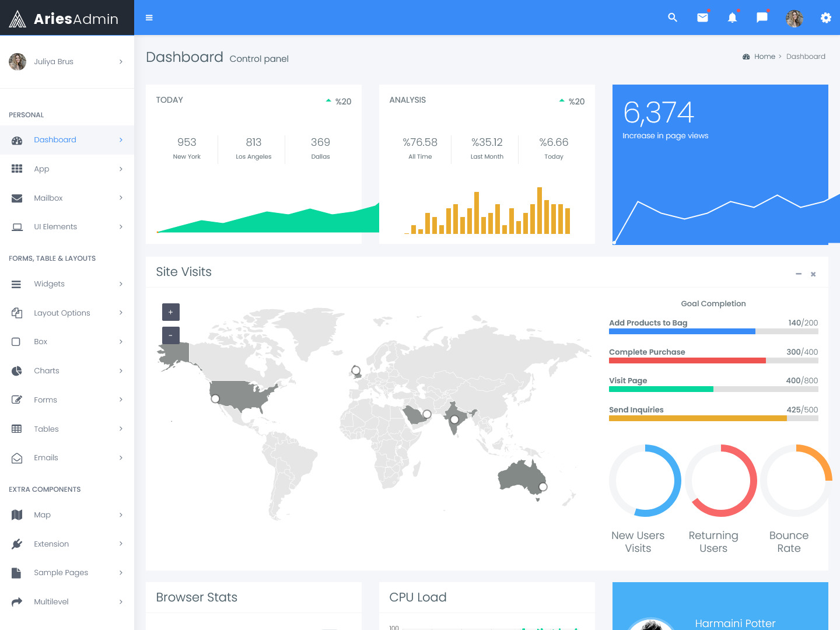Zoom in on the world map
This screenshot has width=840, height=630.
171,312
